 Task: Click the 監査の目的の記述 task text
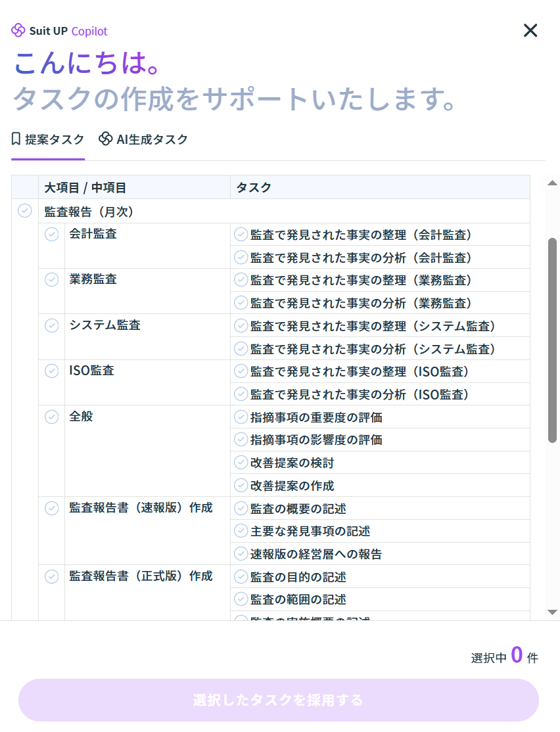[298, 577]
